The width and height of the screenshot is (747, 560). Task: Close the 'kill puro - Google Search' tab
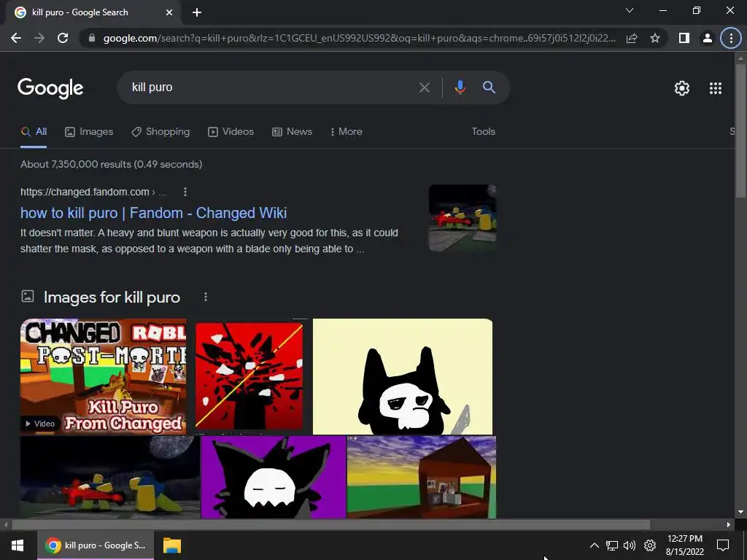pyautogui.click(x=169, y=12)
